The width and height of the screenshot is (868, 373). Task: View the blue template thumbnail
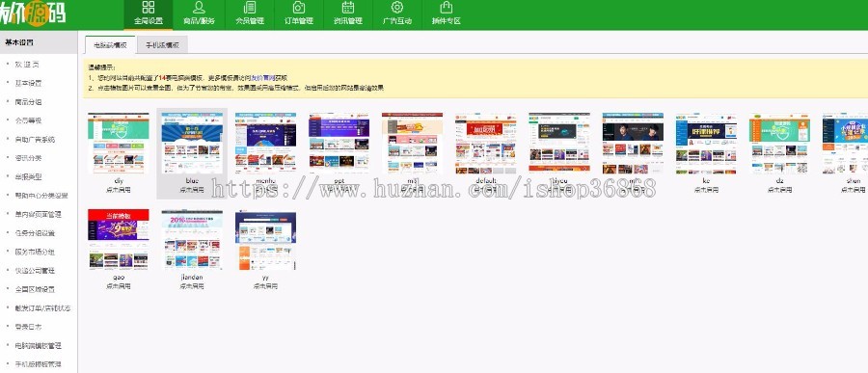pos(192,144)
